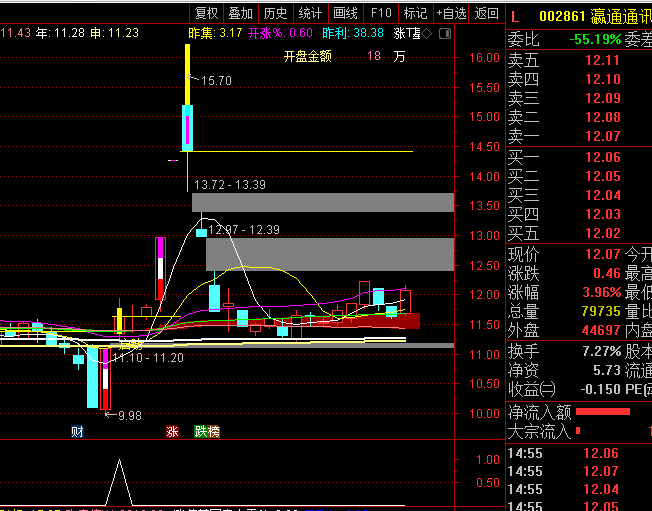Open the 画线 drawing tools menu
652x511 pixels.
click(346, 13)
